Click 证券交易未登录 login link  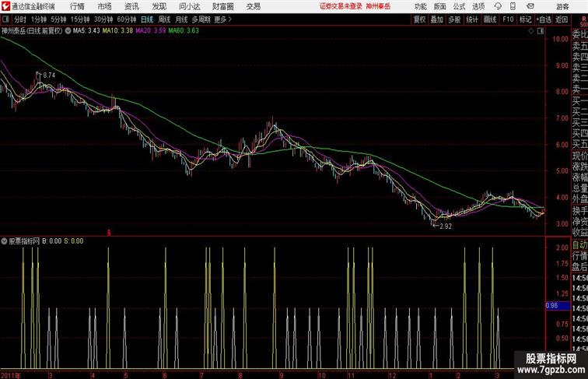(341, 6)
